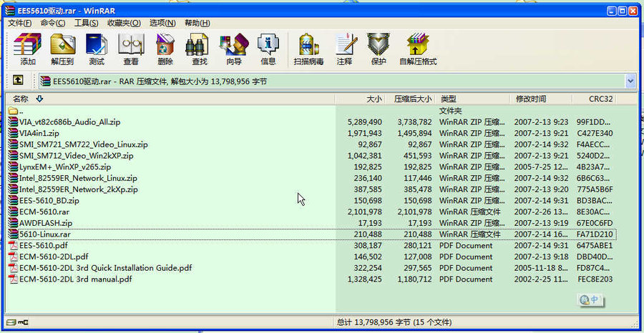
Task: Open the 命令(C) menu
Action: click(x=52, y=23)
